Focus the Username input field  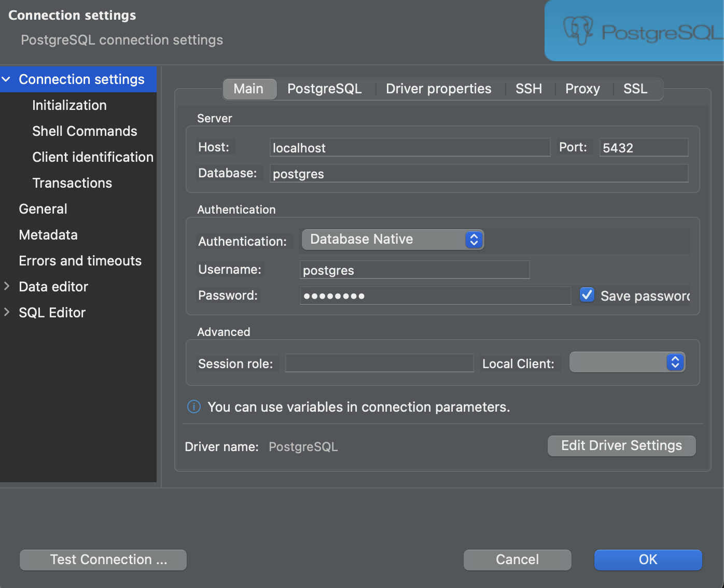click(x=415, y=270)
